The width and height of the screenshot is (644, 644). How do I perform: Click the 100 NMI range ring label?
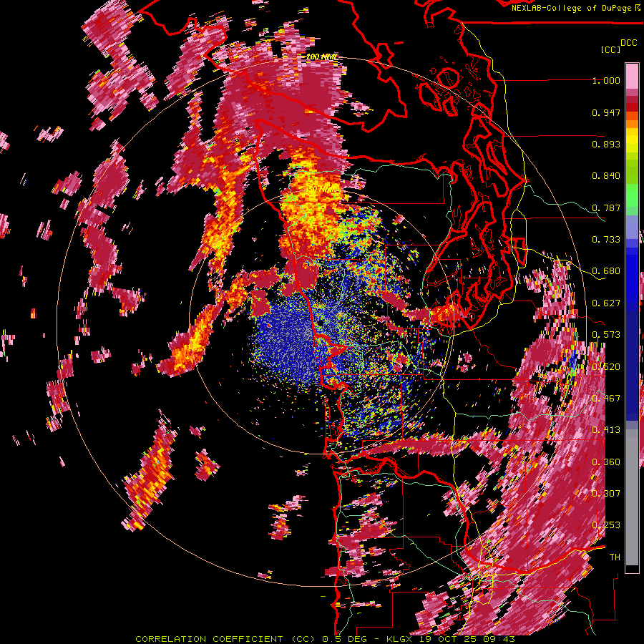[x=322, y=57]
